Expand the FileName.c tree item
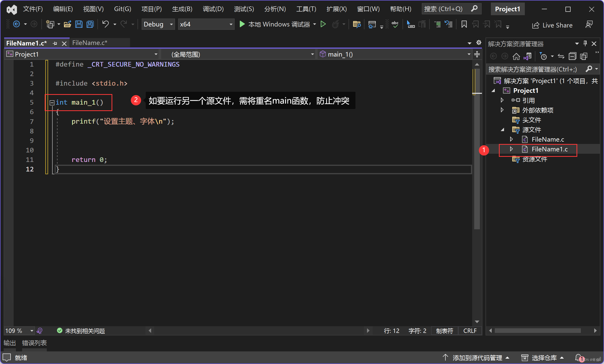This screenshot has width=604, height=364. [511, 139]
